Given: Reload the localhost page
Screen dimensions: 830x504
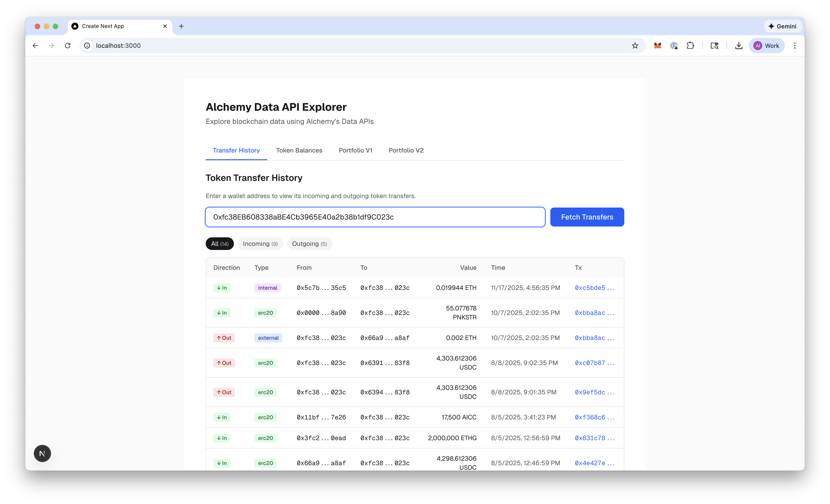Looking at the screenshot, I should tap(68, 46).
